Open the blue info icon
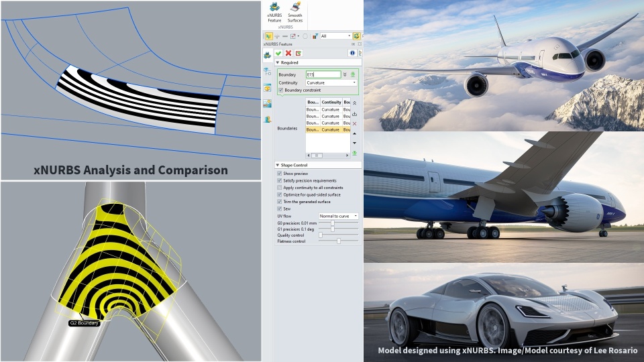The height and width of the screenshot is (362, 644). (x=352, y=53)
